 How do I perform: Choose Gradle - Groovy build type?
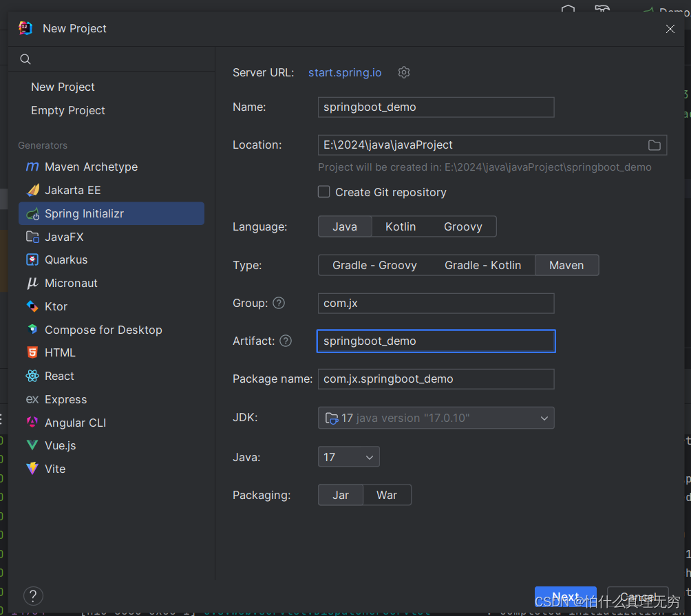[x=374, y=265]
